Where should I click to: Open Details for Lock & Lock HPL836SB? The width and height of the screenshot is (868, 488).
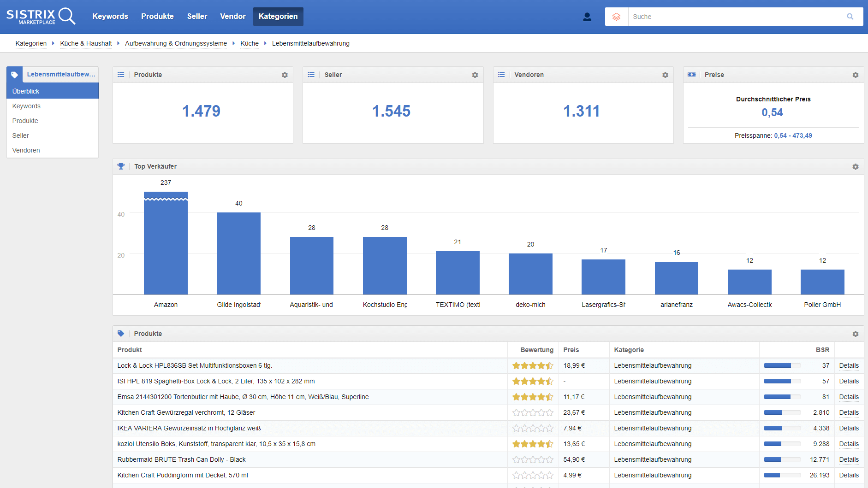(x=849, y=365)
